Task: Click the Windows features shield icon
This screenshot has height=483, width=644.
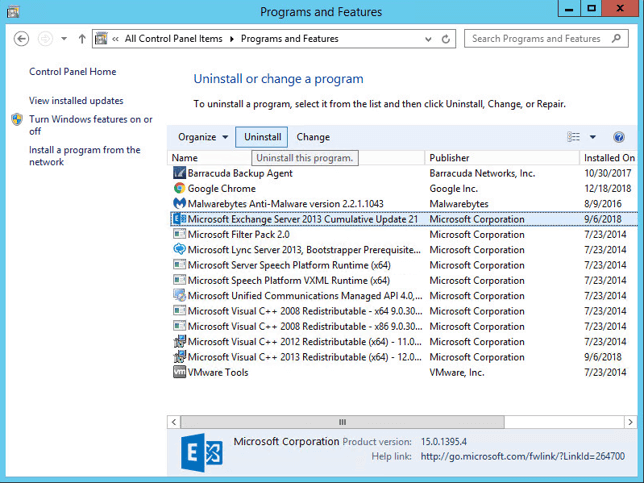Action: (17, 120)
